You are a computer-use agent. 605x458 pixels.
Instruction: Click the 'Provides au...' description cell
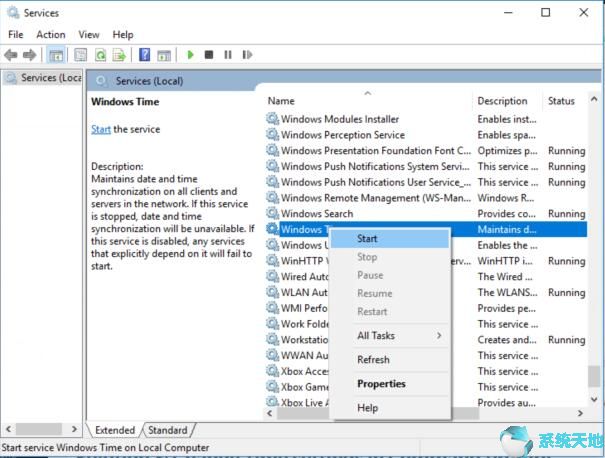tap(506, 402)
